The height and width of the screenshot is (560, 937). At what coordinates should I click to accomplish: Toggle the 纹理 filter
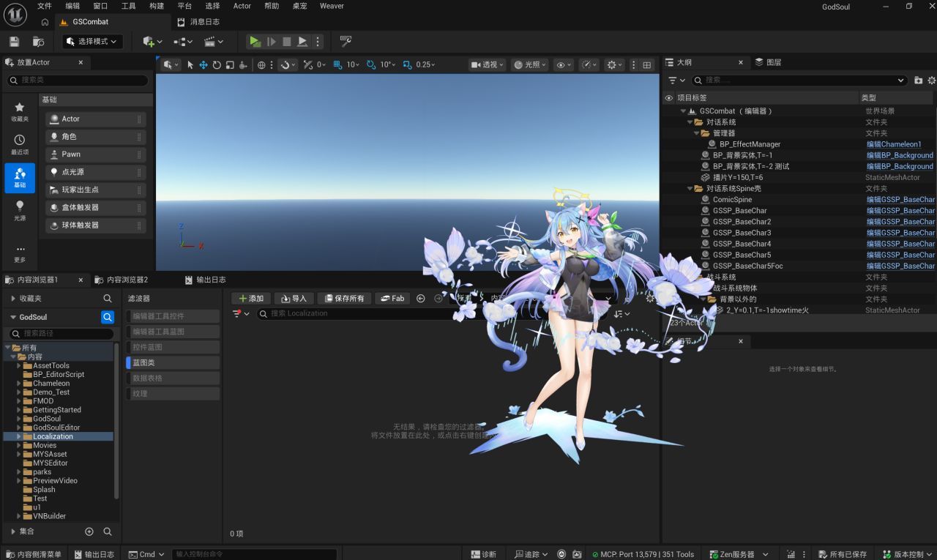tap(173, 393)
